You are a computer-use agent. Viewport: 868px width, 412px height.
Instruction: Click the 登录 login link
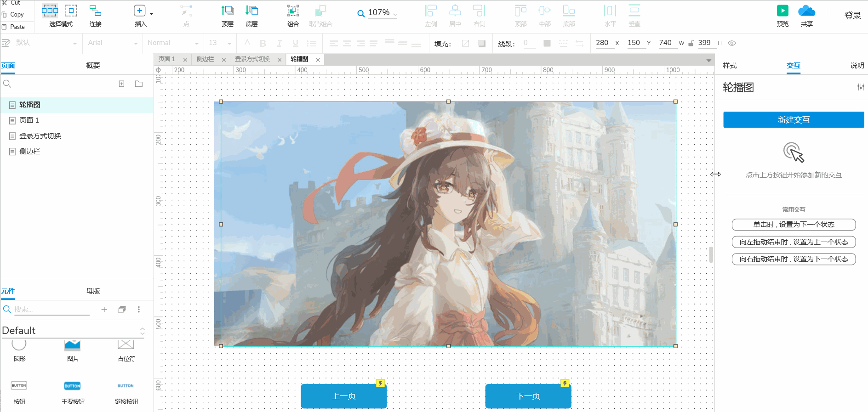853,16
